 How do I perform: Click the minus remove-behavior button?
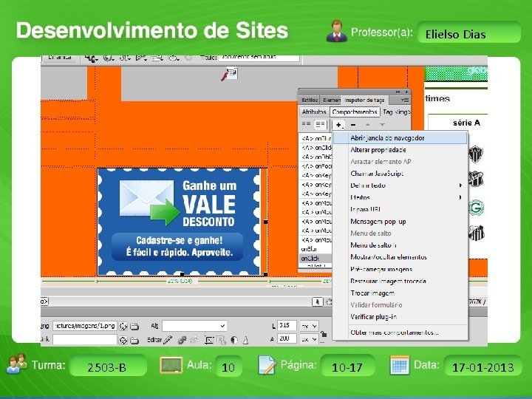click(x=353, y=125)
